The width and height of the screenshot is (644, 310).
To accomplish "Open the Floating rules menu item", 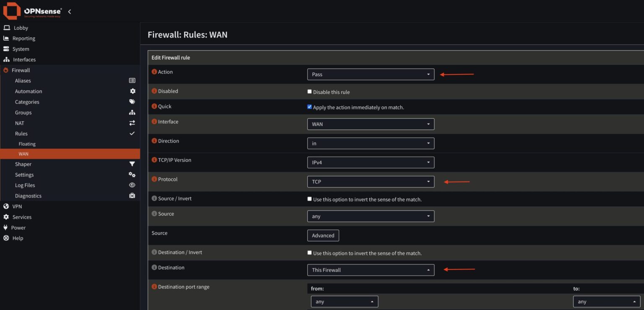I will click(27, 144).
